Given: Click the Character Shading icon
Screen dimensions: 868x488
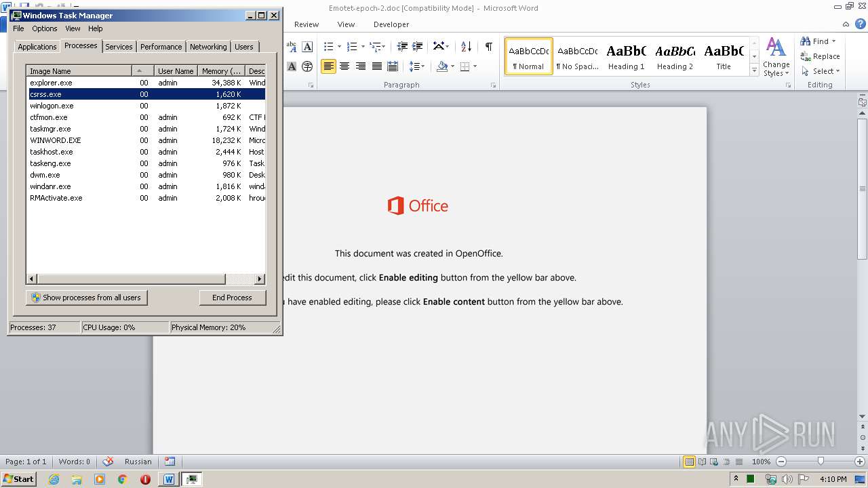Looking at the screenshot, I should pyautogui.click(x=292, y=66).
